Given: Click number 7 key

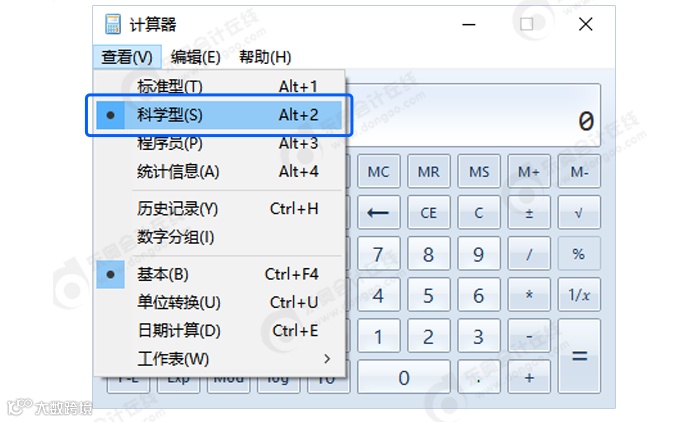Looking at the screenshot, I should pos(379,254).
